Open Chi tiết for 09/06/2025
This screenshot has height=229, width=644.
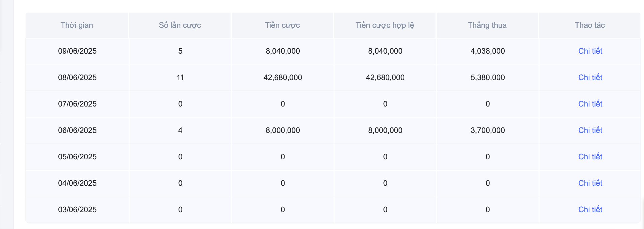[590, 51]
